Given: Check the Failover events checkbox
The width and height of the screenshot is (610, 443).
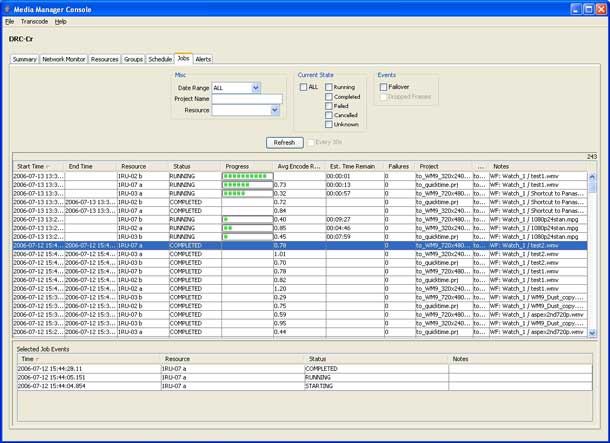Looking at the screenshot, I should pos(383,87).
